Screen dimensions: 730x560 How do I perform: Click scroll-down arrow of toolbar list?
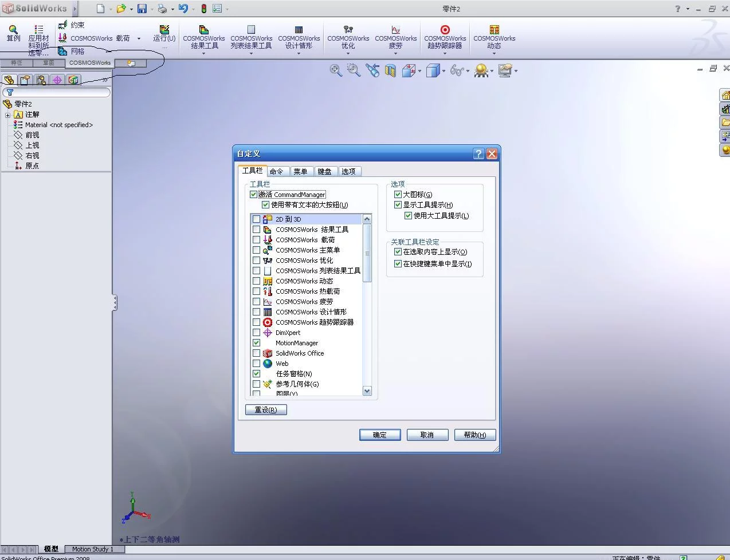pyautogui.click(x=367, y=391)
